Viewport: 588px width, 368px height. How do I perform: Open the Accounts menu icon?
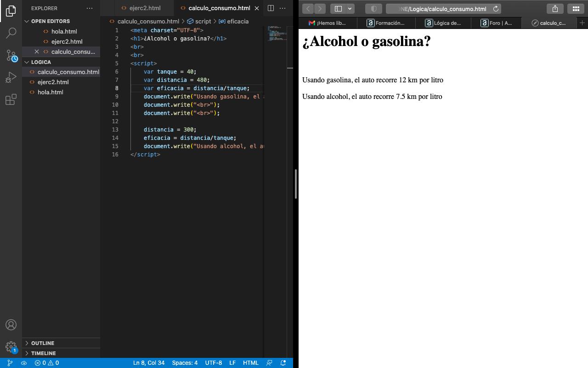click(11, 324)
